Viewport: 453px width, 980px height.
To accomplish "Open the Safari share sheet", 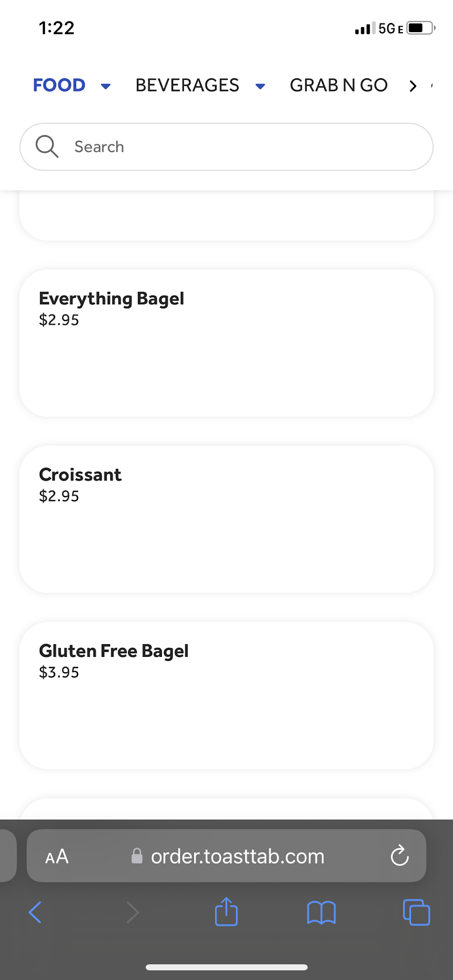I will tap(226, 912).
